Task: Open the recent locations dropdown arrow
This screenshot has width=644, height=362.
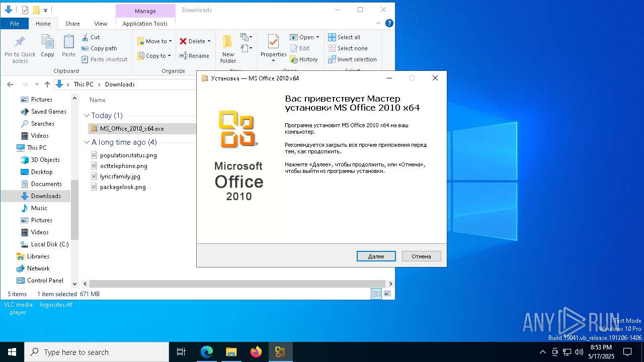Action: point(37,84)
